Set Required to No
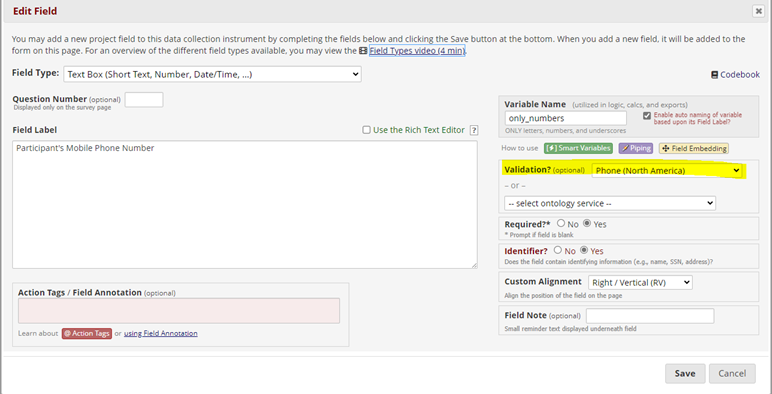This screenshot has height=394, width=772. (x=561, y=223)
